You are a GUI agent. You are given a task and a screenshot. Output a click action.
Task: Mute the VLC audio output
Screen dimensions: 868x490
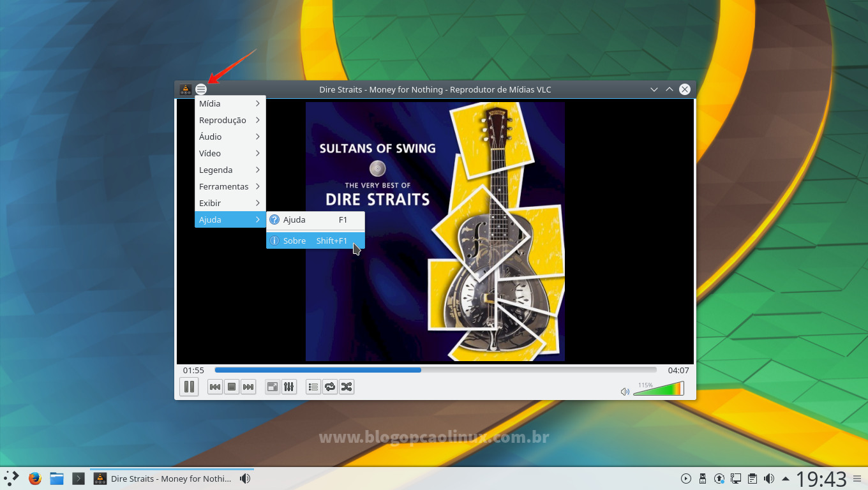(x=625, y=391)
